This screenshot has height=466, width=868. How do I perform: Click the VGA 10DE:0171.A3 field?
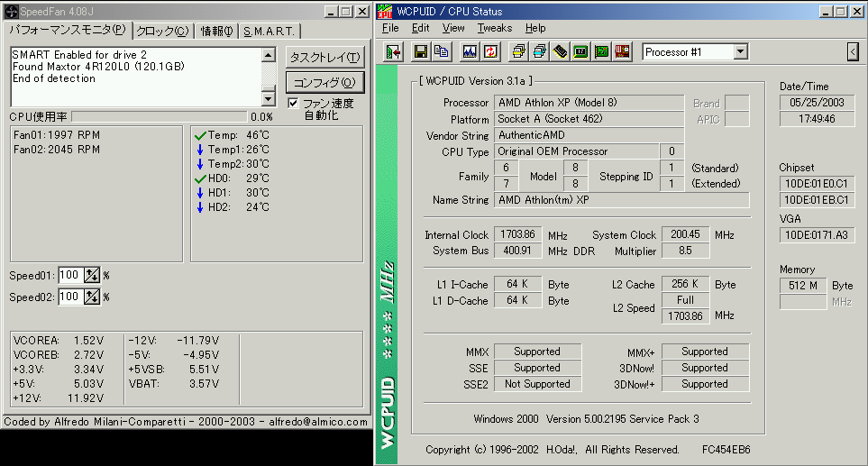click(817, 235)
